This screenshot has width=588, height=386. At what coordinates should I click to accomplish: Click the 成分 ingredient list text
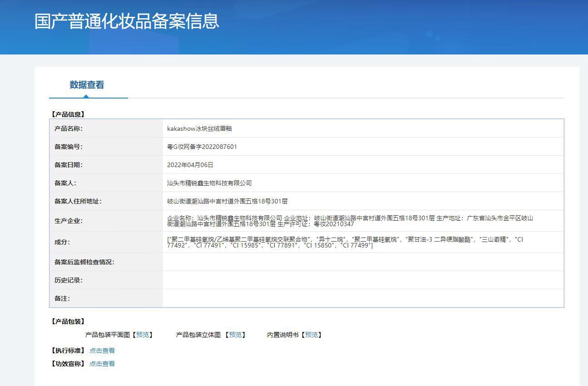click(345, 242)
